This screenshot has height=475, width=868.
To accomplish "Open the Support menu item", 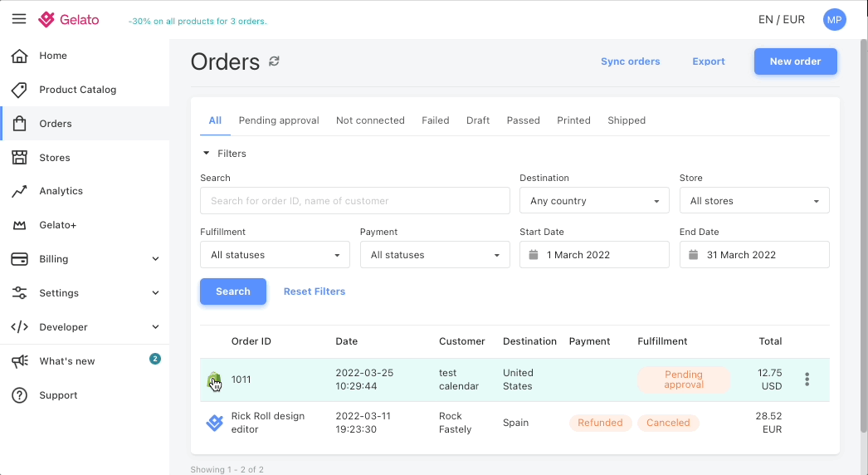I will point(85,395).
